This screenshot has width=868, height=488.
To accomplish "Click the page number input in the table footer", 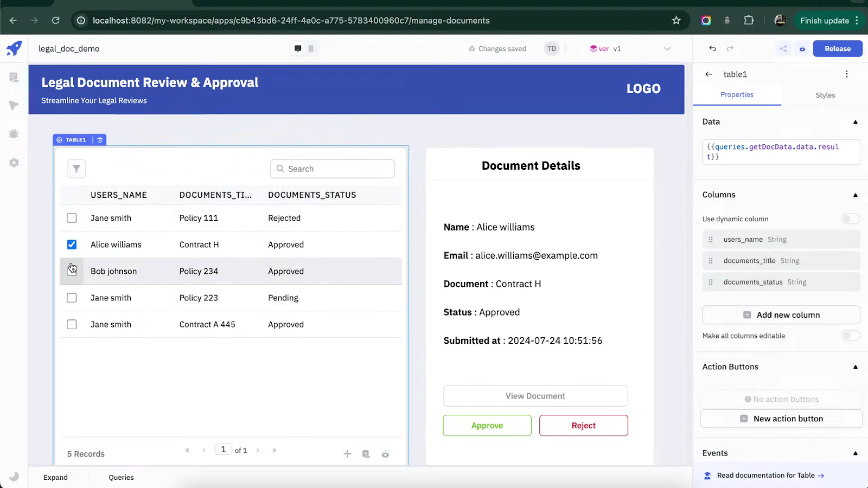I will [x=224, y=450].
